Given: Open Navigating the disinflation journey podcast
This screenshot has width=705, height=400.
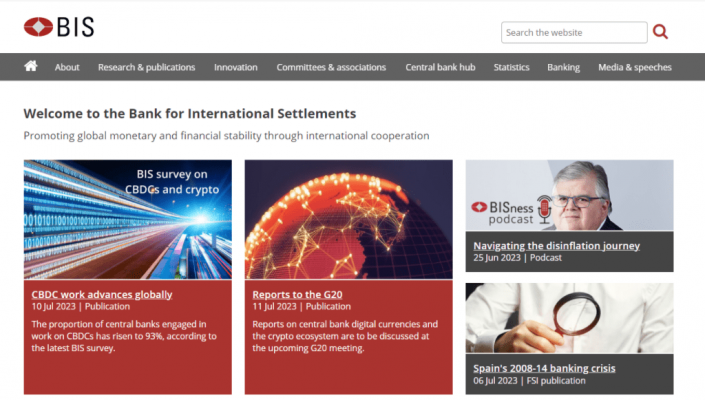Looking at the screenshot, I should pos(556,245).
